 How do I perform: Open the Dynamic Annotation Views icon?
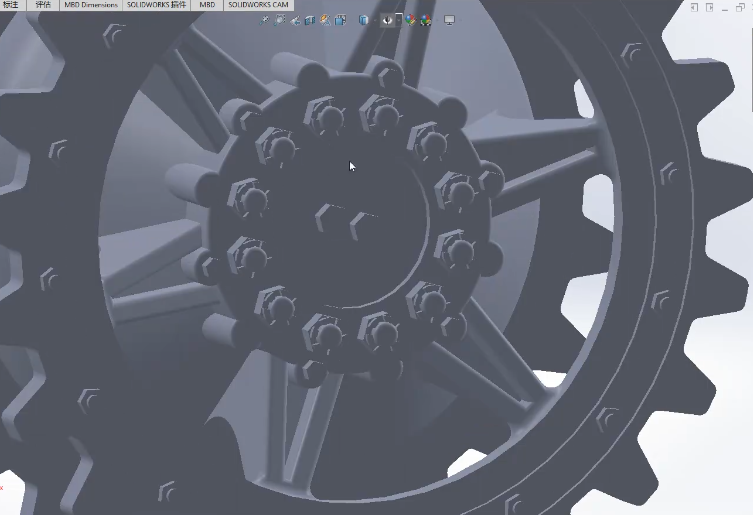click(325, 20)
